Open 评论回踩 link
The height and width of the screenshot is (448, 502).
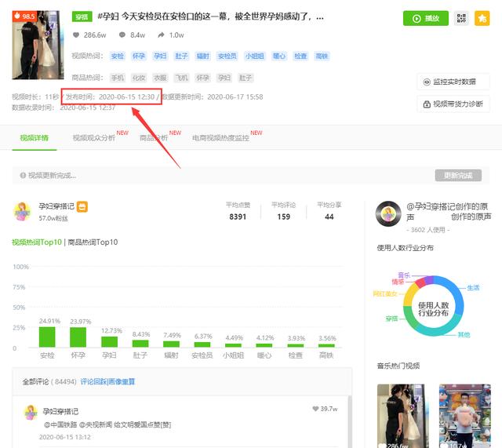coord(93,382)
